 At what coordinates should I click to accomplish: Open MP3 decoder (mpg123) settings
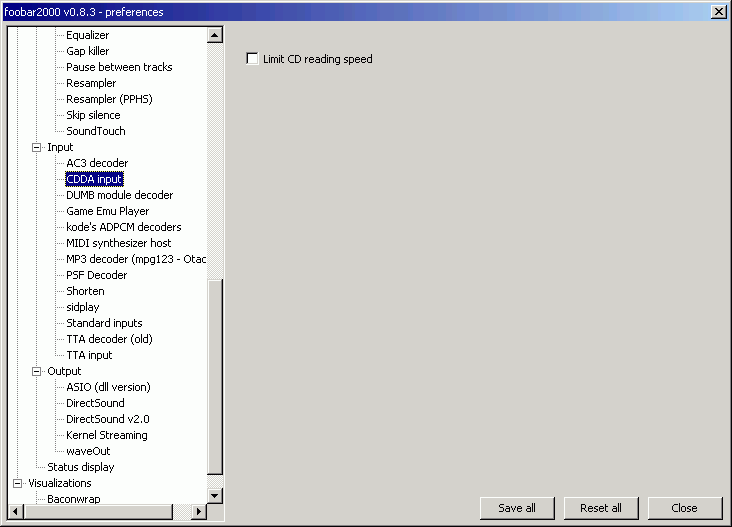[136, 259]
